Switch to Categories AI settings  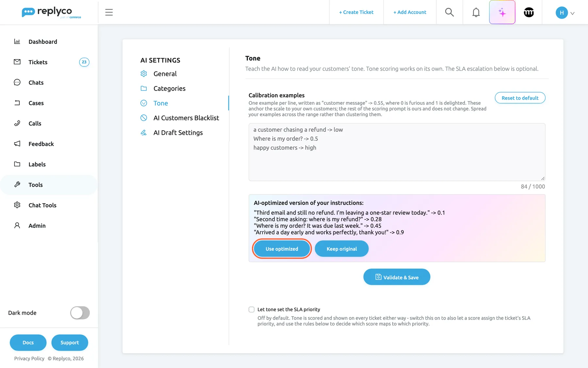click(169, 88)
